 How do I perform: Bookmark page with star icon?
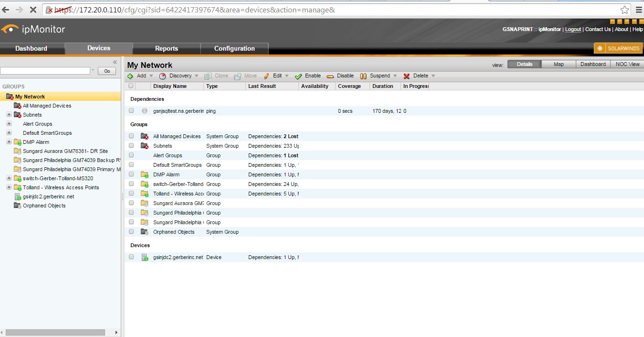point(624,10)
